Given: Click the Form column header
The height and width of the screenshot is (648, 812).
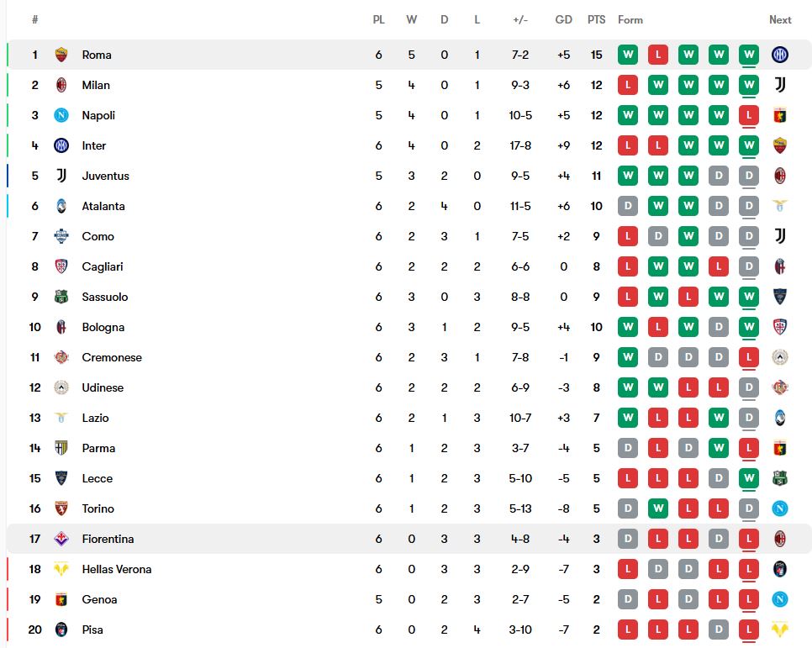Looking at the screenshot, I should pyautogui.click(x=630, y=19).
